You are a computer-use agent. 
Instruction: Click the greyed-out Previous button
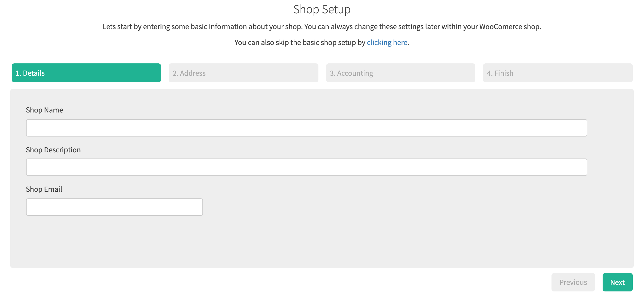pos(573,282)
